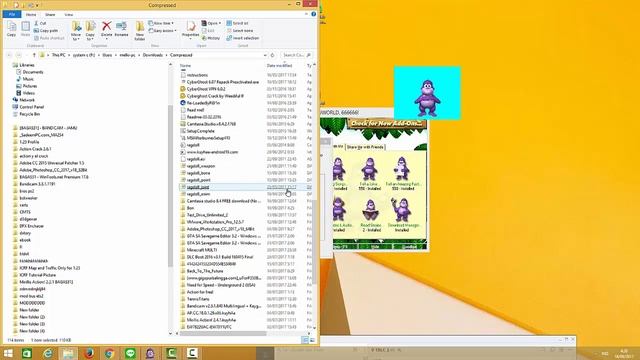Switch to the View ribbon tab
Image resolution: width=640 pixels, height=360 pixels.
click(69, 14)
